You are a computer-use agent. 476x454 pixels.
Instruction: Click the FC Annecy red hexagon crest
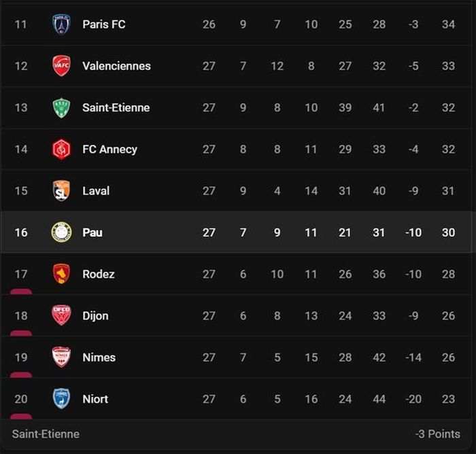pos(61,149)
